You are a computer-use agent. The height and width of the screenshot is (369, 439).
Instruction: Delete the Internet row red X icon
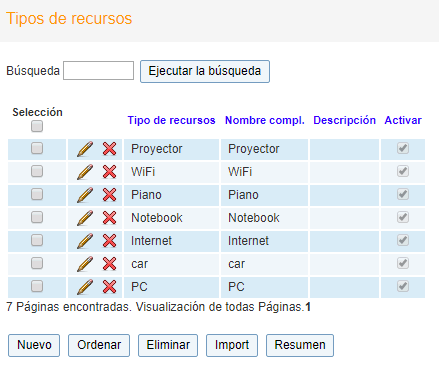(109, 241)
